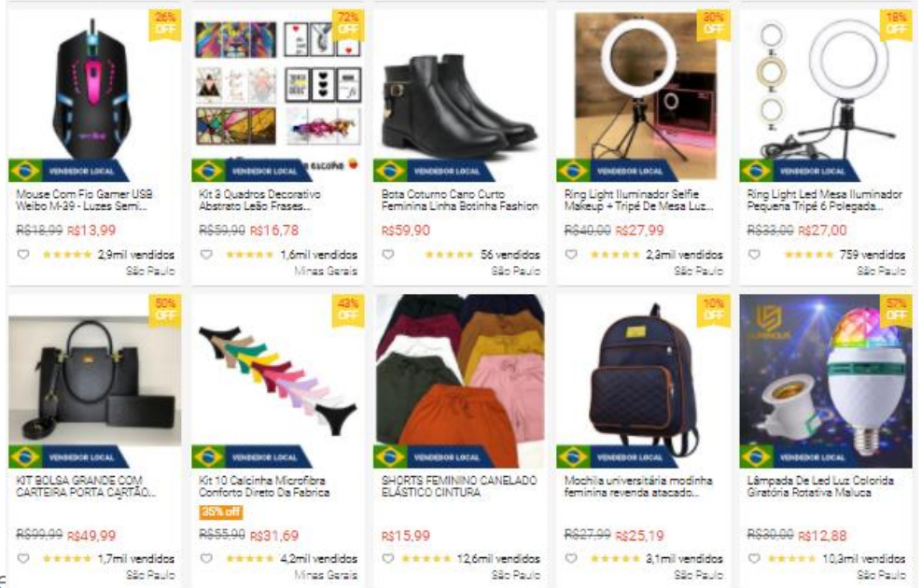
Task: Open Mochila universitária modinha feminina title link
Action: [638, 486]
